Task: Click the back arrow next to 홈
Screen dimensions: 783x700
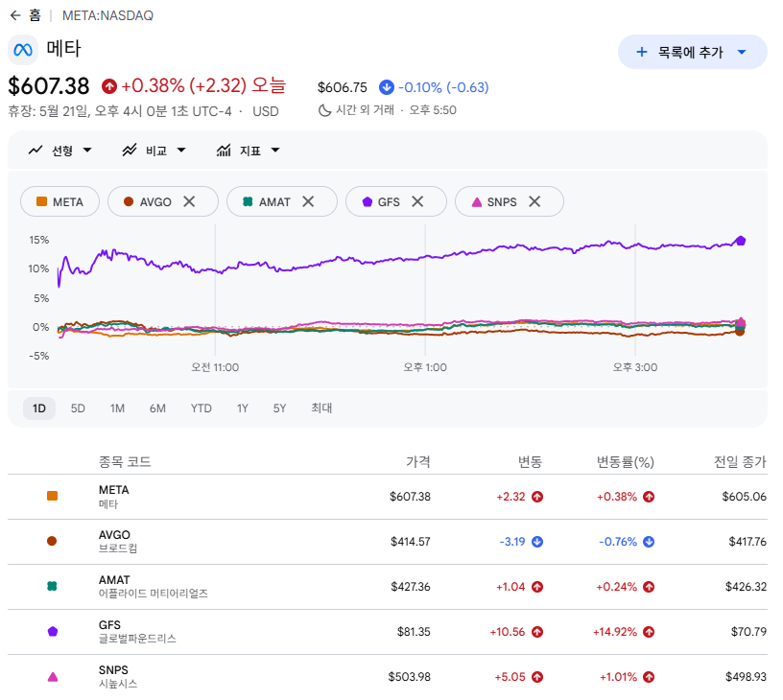Action: pos(15,15)
